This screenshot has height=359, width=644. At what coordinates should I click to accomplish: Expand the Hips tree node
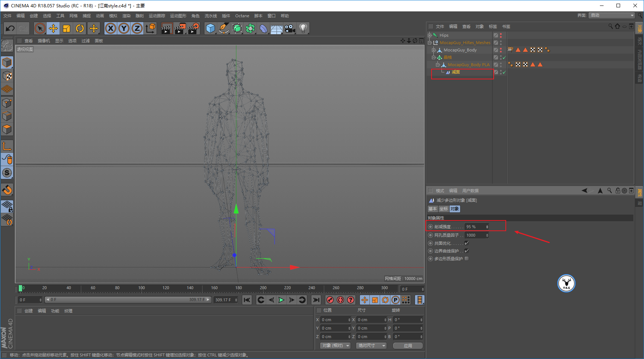[429, 35]
